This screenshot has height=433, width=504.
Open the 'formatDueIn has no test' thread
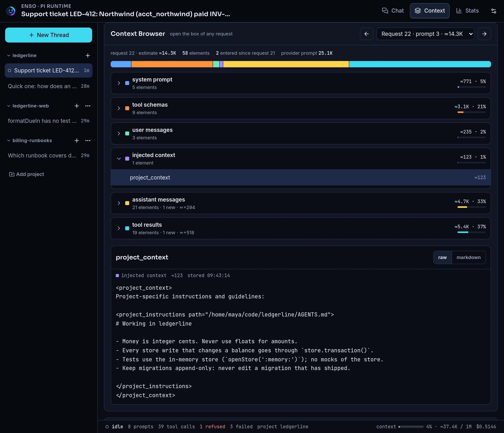tap(49, 121)
